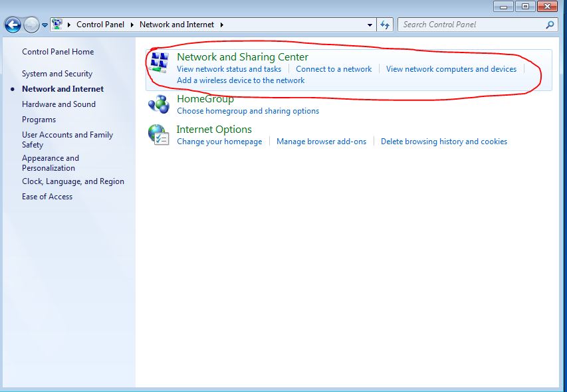This screenshot has width=567, height=392.
Task: Click the search magnifier icon
Action: point(550,25)
